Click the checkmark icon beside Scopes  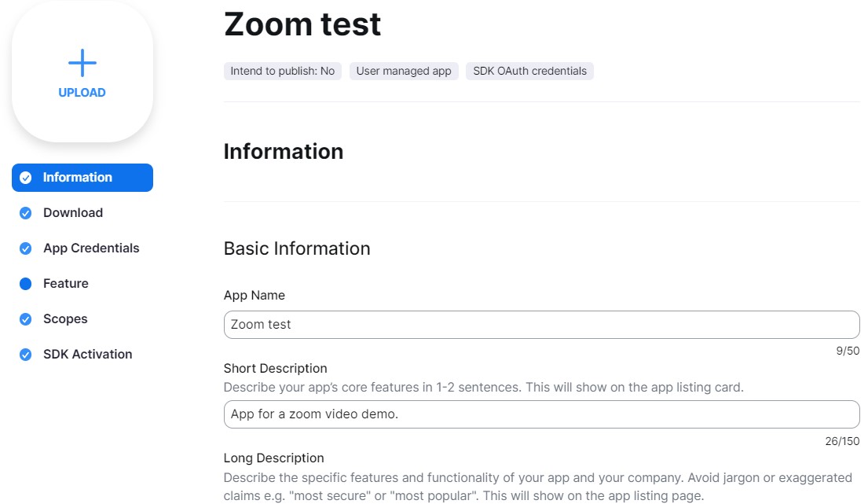(25, 319)
